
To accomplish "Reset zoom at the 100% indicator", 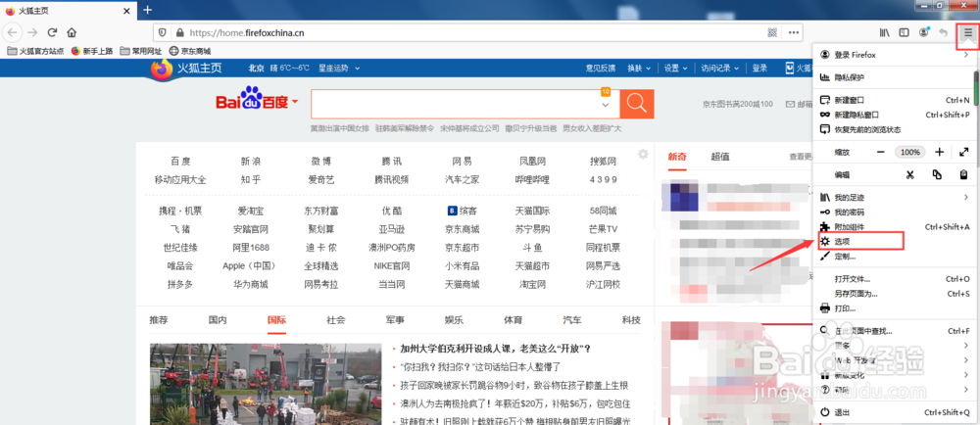I will pos(910,152).
